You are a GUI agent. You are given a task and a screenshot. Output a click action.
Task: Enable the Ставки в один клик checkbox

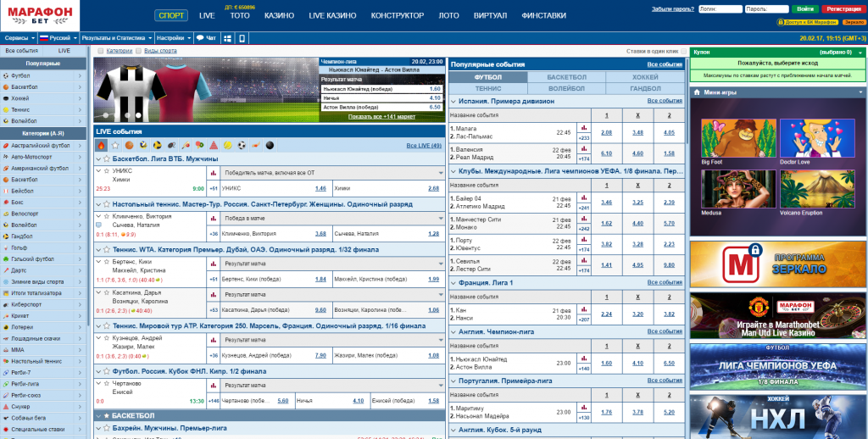[x=684, y=51]
